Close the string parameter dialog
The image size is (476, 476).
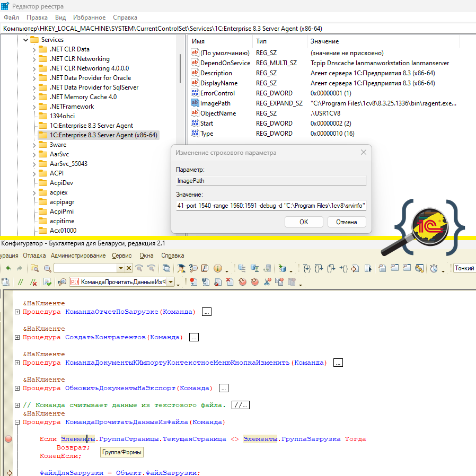364,152
